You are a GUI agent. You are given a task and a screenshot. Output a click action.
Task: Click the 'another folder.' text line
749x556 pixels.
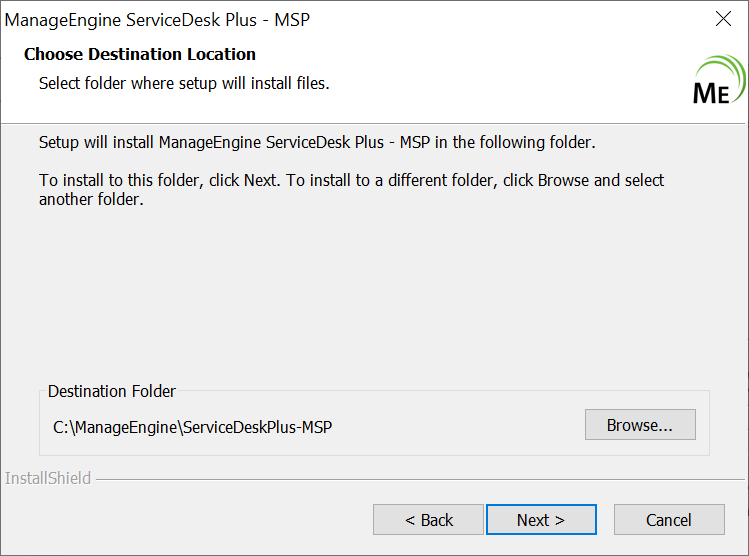[x=91, y=200]
